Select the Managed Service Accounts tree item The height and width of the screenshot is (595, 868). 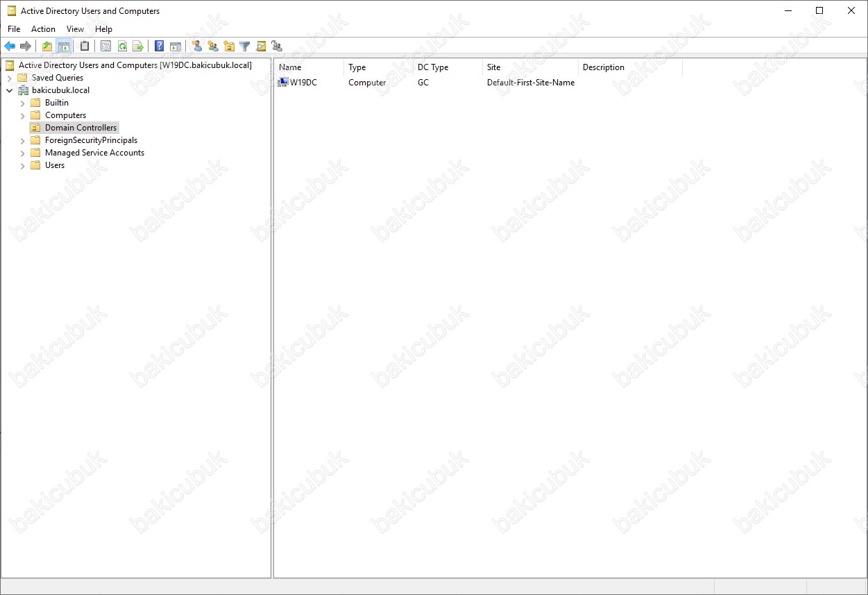(95, 153)
